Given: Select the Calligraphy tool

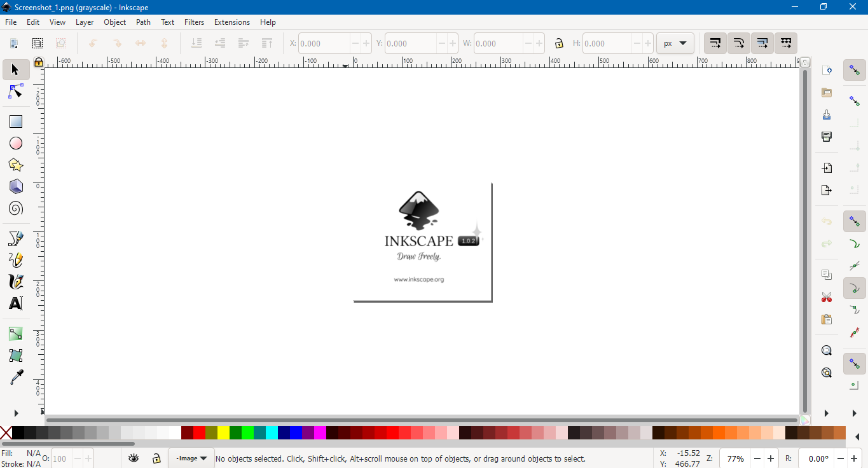Looking at the screenshot, I should point(16,282).
